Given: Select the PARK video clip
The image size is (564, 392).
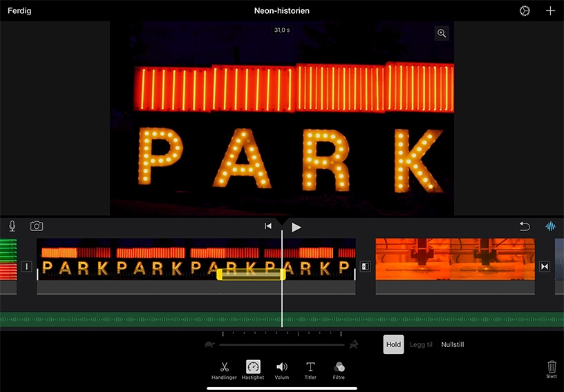Looking at the screenshot, I should pos(196,259).
